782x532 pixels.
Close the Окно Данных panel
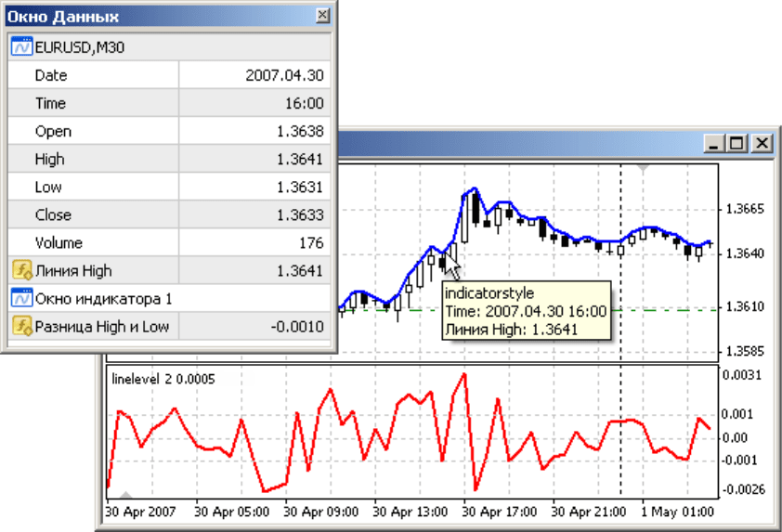point(321,16)
